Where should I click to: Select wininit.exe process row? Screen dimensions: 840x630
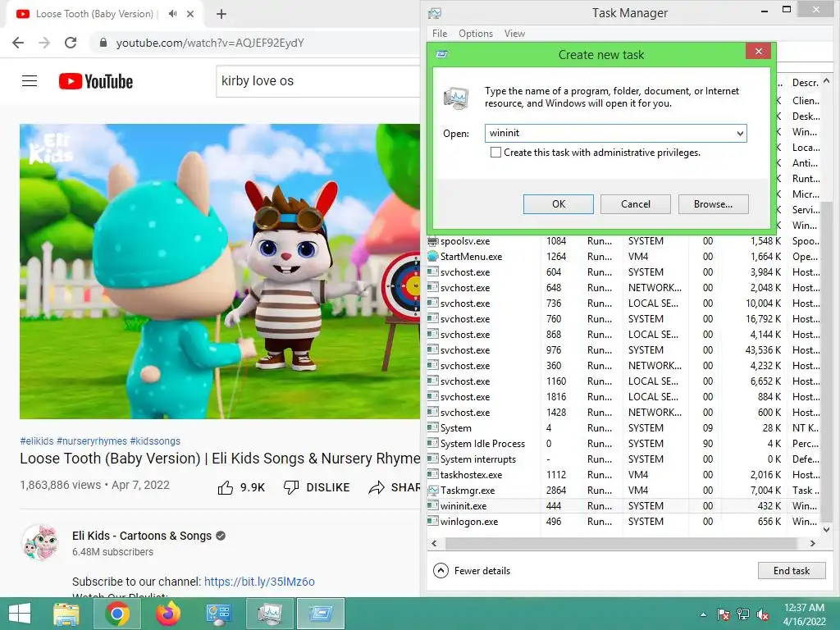point(623,505)
